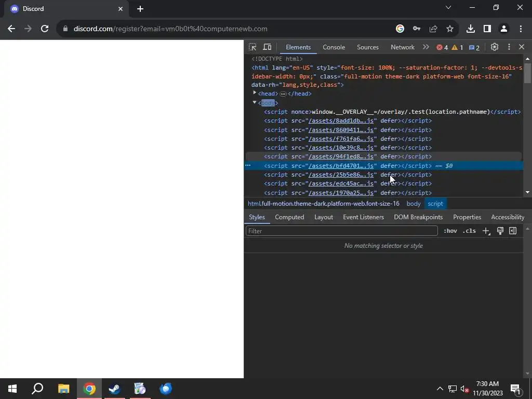This screenshot has height=399, width=532.
Task: Open Chrome three-dot menu
Action: pyautogui.click(x=521, y=29)
